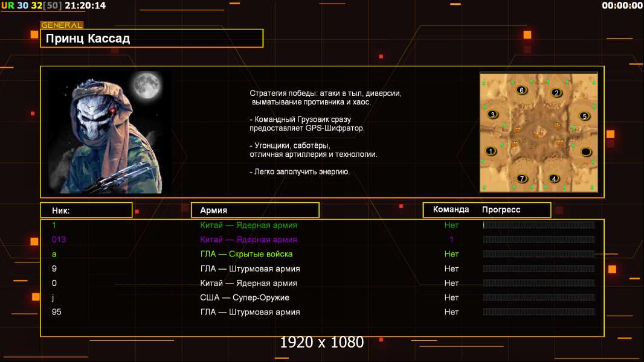Click the unnumbered black start marker on minimap

586,152
